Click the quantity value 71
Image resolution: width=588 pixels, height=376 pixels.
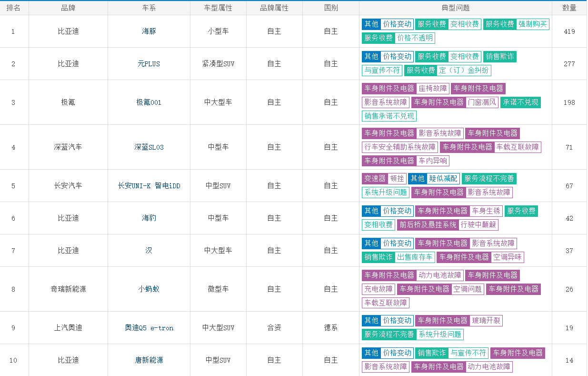point(569,147)
